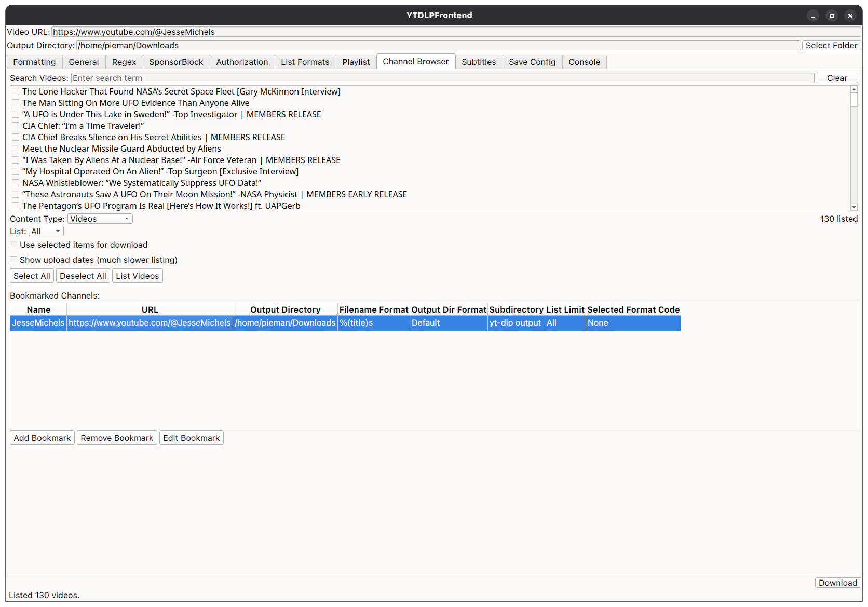
Task: Click the bookmark's /home/pieman/Downloads cell
Action: point(285,323)
